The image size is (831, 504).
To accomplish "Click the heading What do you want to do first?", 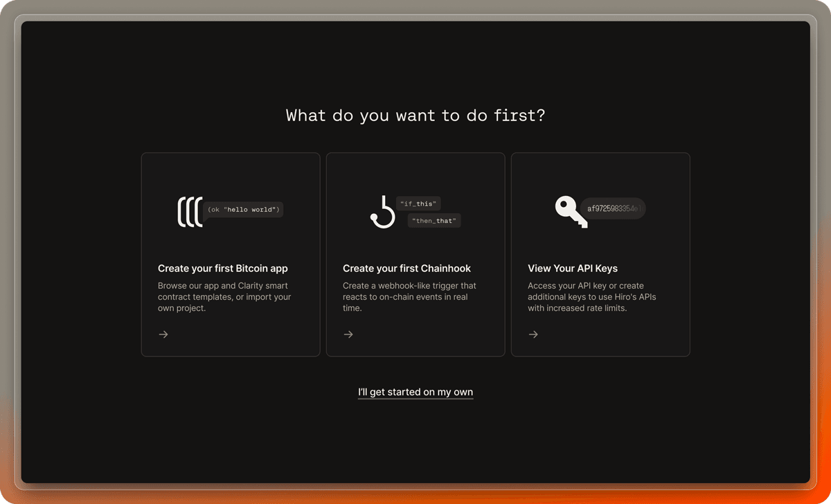I will 415,115.
